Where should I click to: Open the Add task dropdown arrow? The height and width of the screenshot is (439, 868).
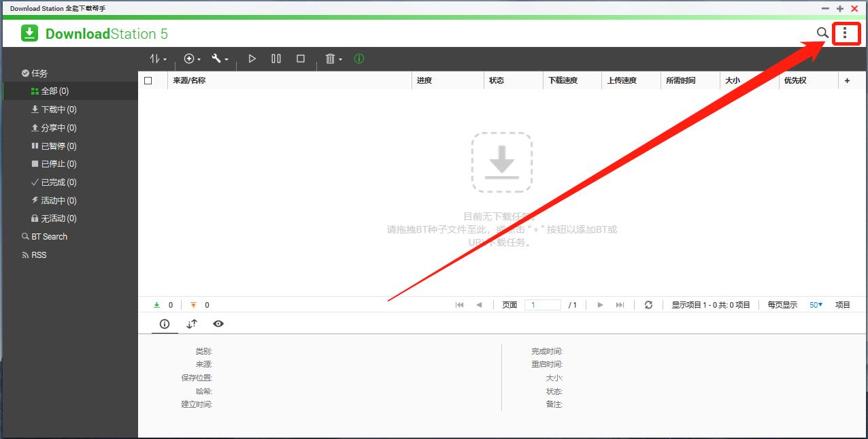point(198,59)
